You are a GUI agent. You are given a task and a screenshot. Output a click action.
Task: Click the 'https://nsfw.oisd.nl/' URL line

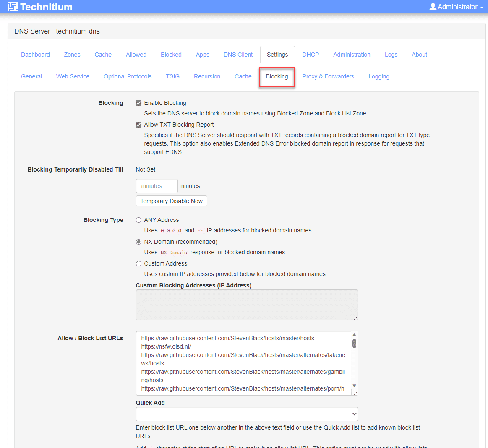166,346
